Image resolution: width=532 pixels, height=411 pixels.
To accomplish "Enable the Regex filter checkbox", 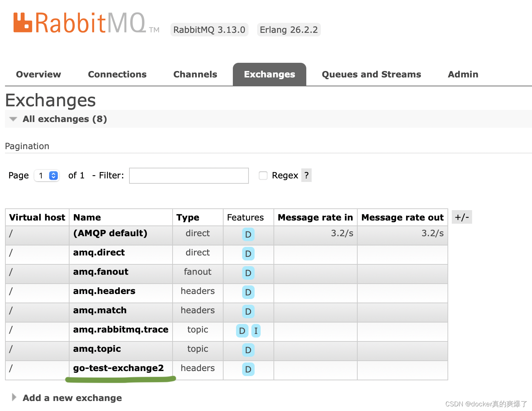I will click(263, 176).
